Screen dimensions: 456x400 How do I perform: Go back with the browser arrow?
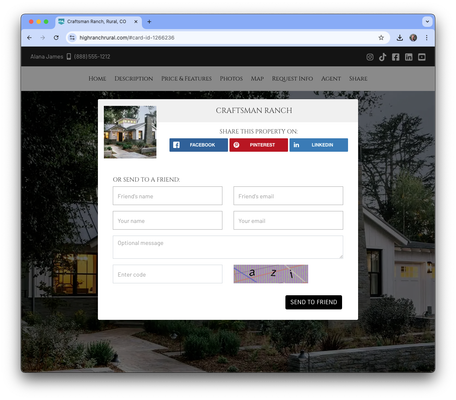click(x=29, y=38)
